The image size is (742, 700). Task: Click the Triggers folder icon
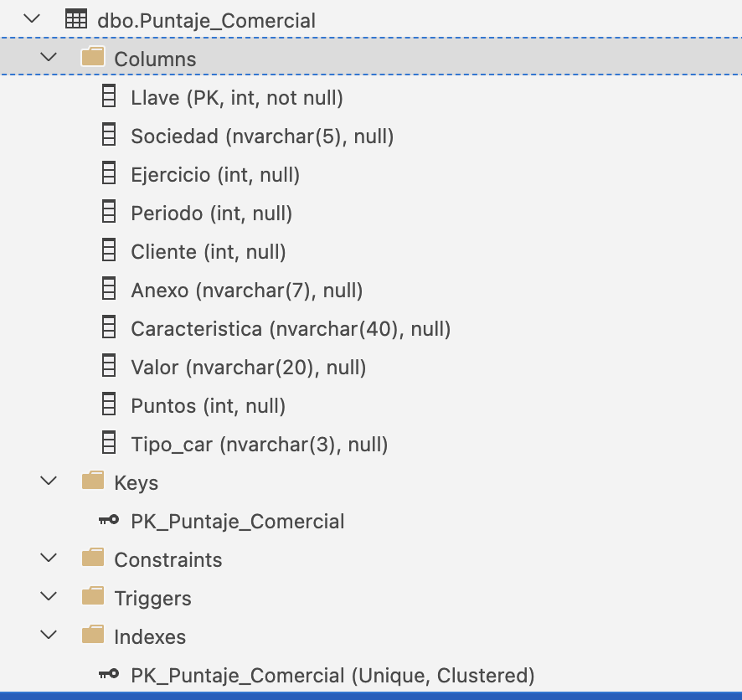(93, 596)
